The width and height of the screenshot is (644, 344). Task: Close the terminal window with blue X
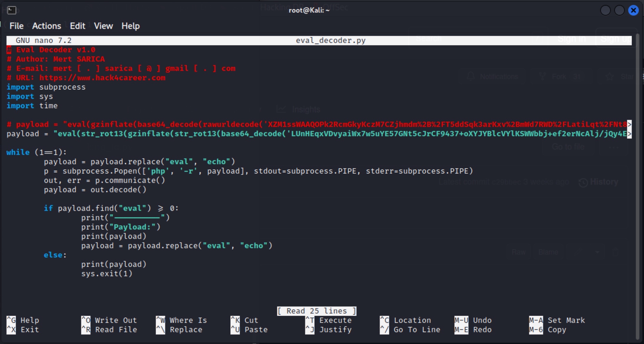click(633, 10)
